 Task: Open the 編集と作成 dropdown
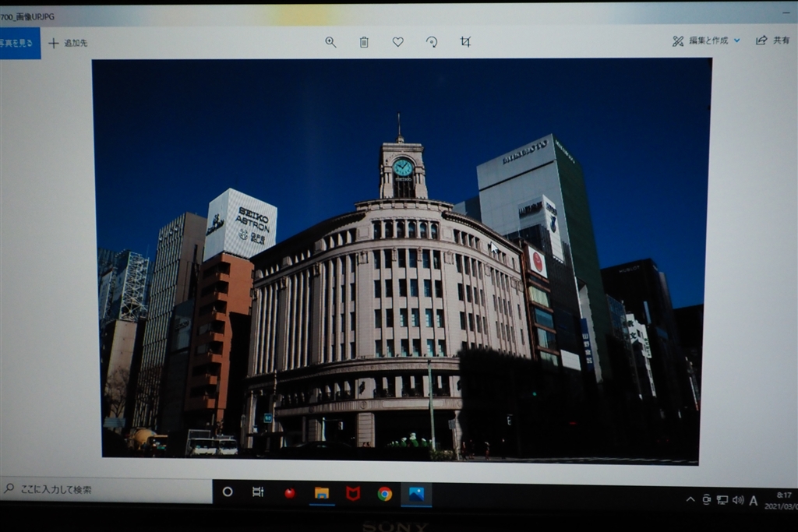click(x=706, y=41)
